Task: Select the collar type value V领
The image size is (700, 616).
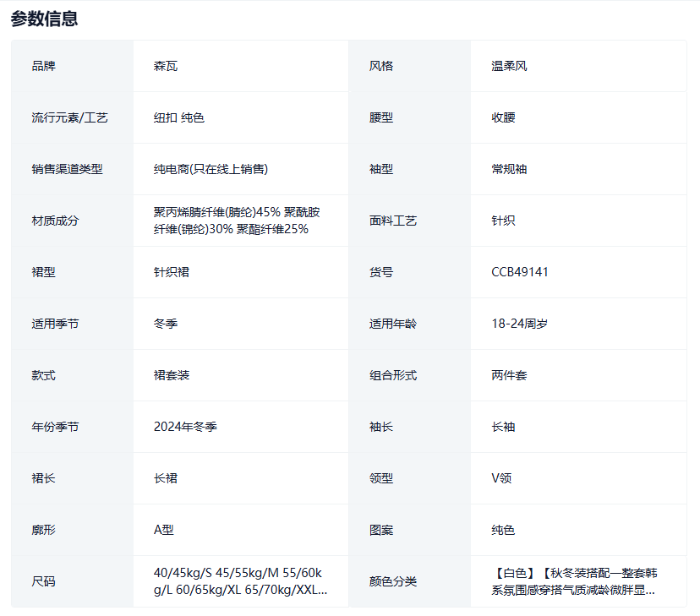Action: pos(501,478)
